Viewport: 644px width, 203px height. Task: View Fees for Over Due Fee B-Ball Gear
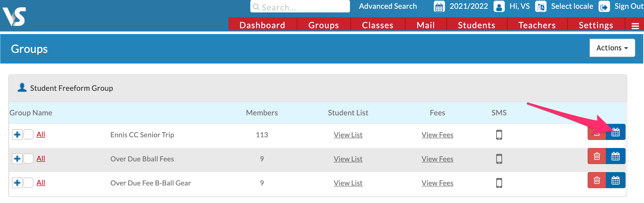[x=437, y=183]
